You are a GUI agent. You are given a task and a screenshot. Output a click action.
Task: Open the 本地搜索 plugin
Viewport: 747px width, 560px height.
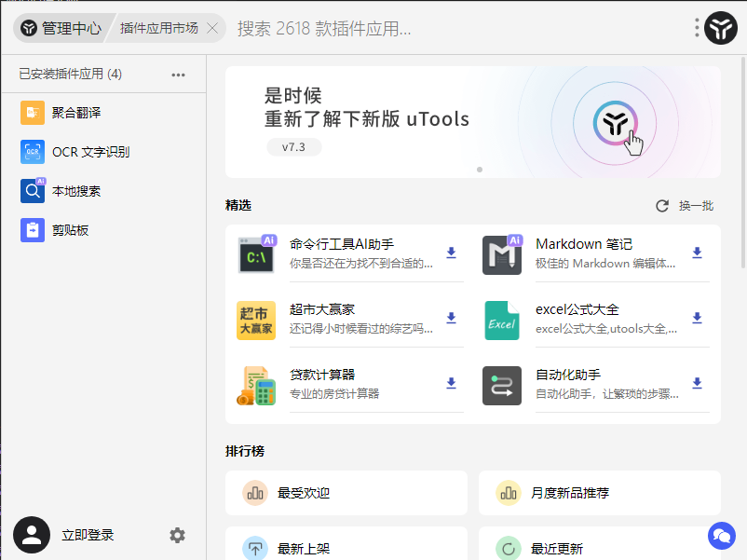[75, 190]
